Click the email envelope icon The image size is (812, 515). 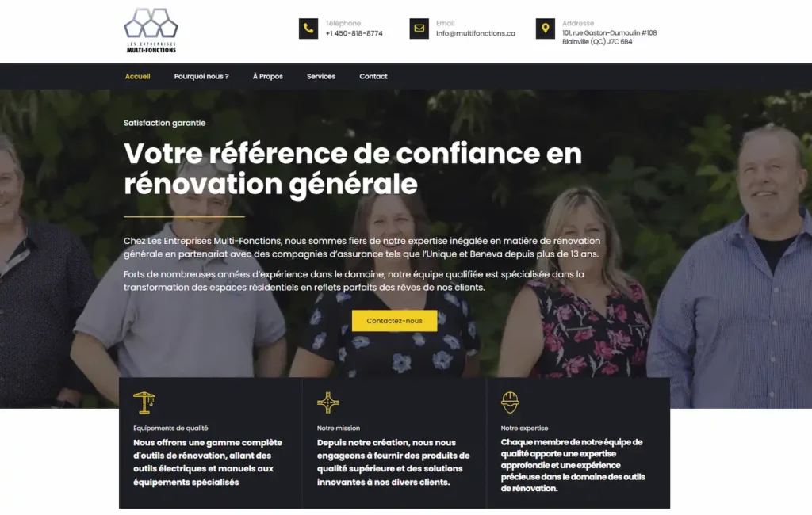(419, 29)
